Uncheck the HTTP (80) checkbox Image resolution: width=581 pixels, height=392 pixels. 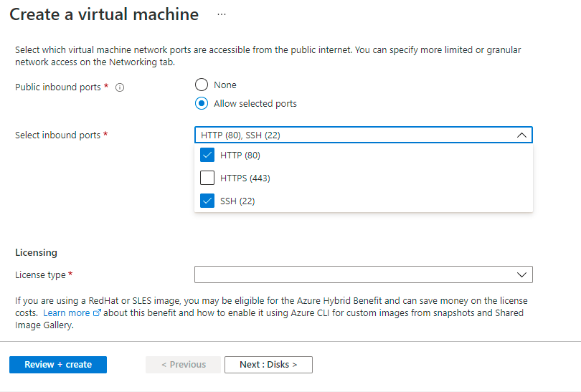[x=207, y=155]
